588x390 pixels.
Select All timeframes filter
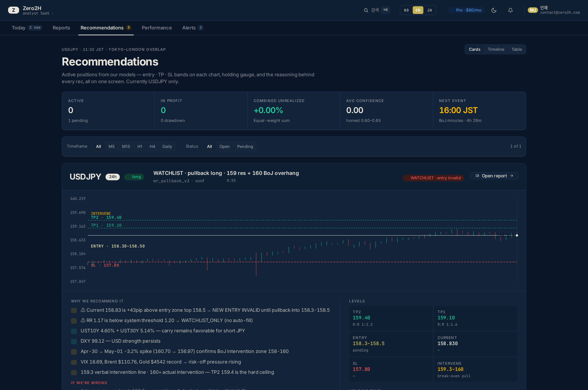tap(98, 146)
